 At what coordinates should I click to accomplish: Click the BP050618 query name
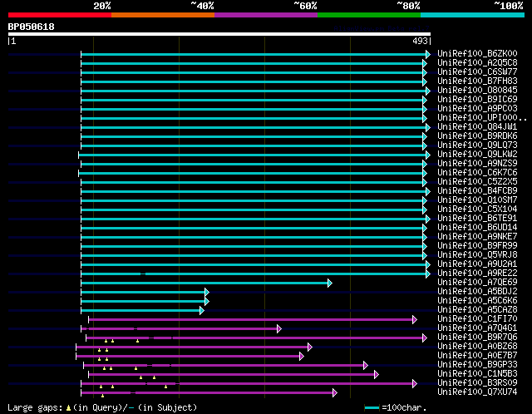(x=32, y=27)
